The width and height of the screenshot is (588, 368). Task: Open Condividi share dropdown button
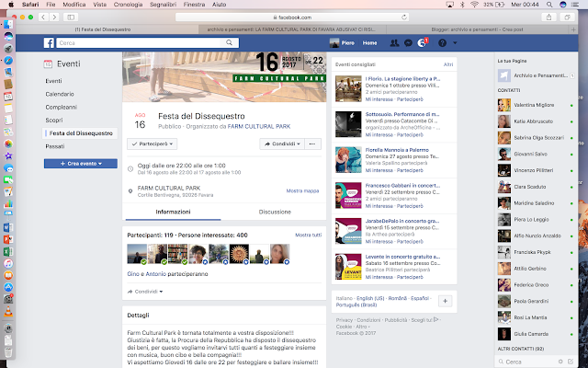point(282,144)
